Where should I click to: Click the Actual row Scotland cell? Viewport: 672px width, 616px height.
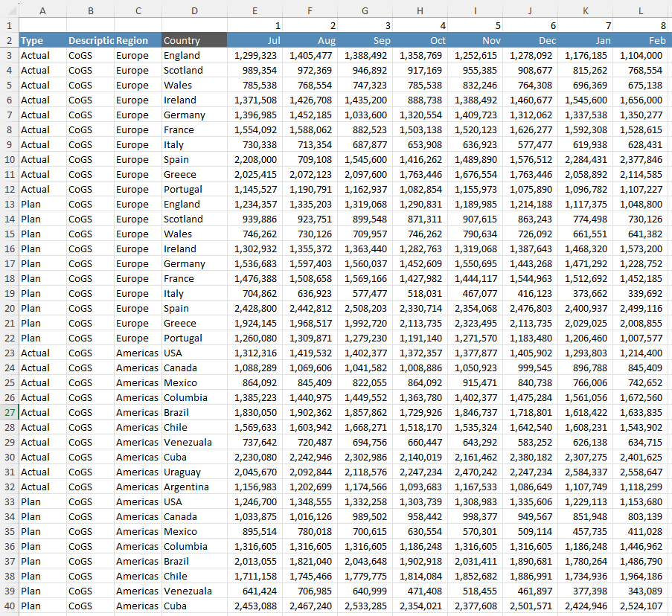[194, 70]
